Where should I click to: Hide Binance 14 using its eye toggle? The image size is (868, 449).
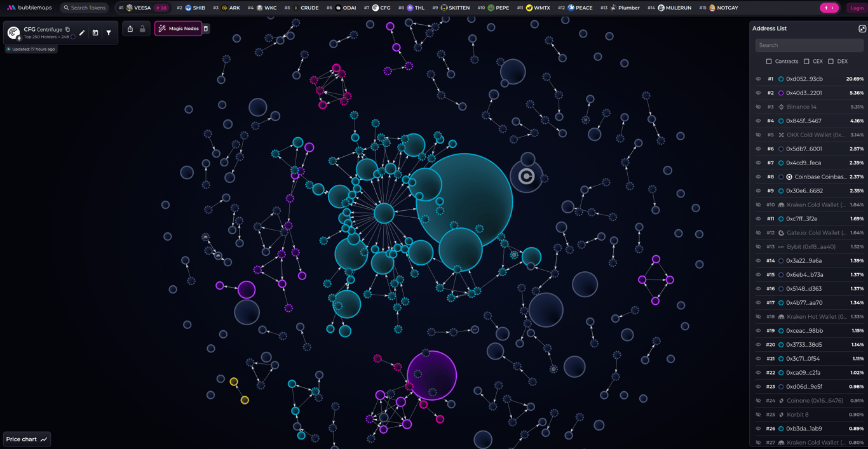[758, 107]
